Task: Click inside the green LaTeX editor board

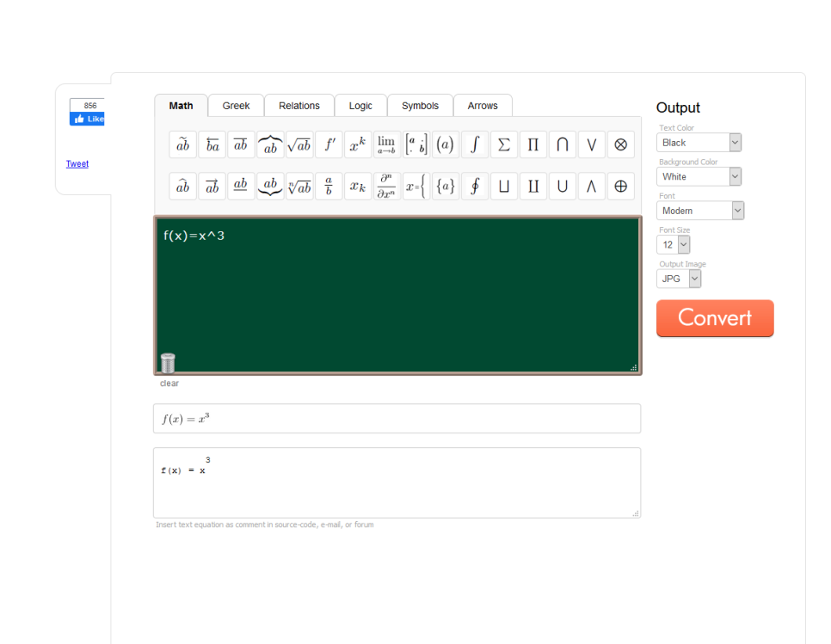Action: pyautogui.click(x=397, y=295)
